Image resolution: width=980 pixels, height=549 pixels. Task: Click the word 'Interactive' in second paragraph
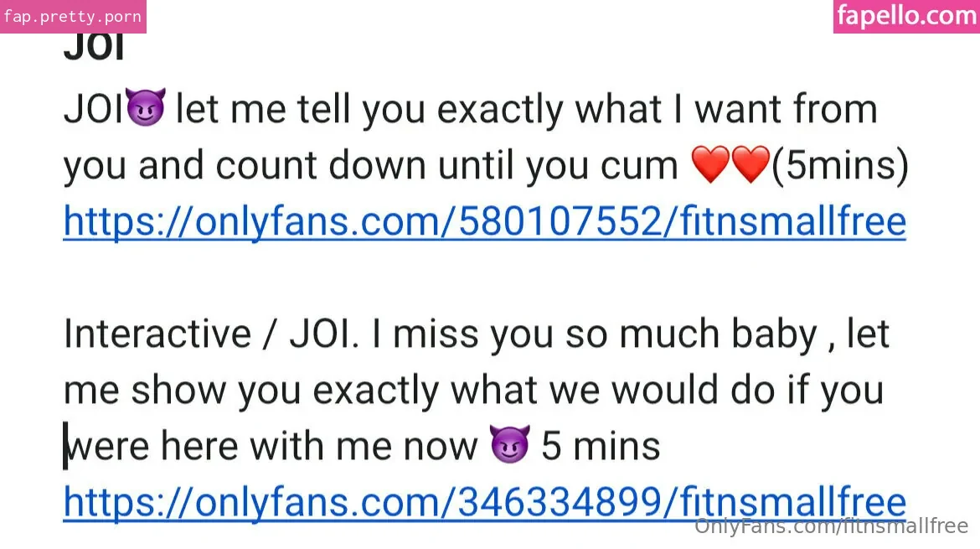click(x=157, y=334)
